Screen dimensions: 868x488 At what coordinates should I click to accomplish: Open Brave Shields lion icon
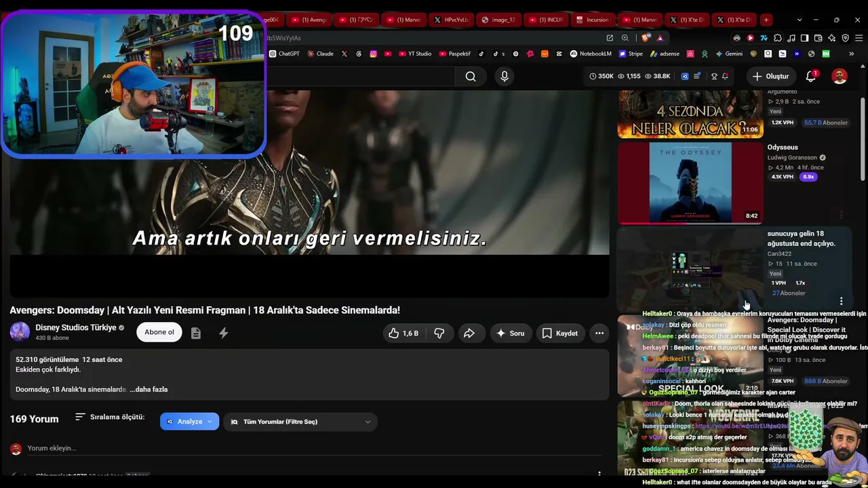click(x=646, y=38)
